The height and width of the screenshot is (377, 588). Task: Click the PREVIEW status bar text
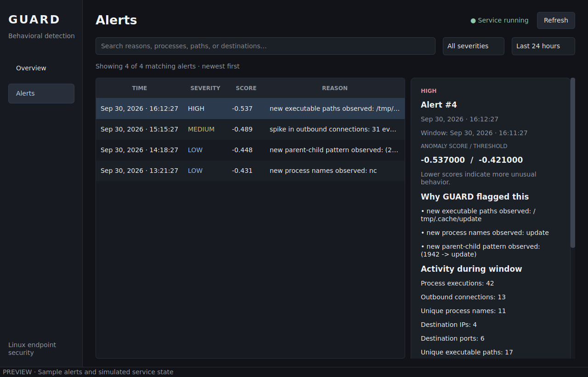click(x=88, y=372)
